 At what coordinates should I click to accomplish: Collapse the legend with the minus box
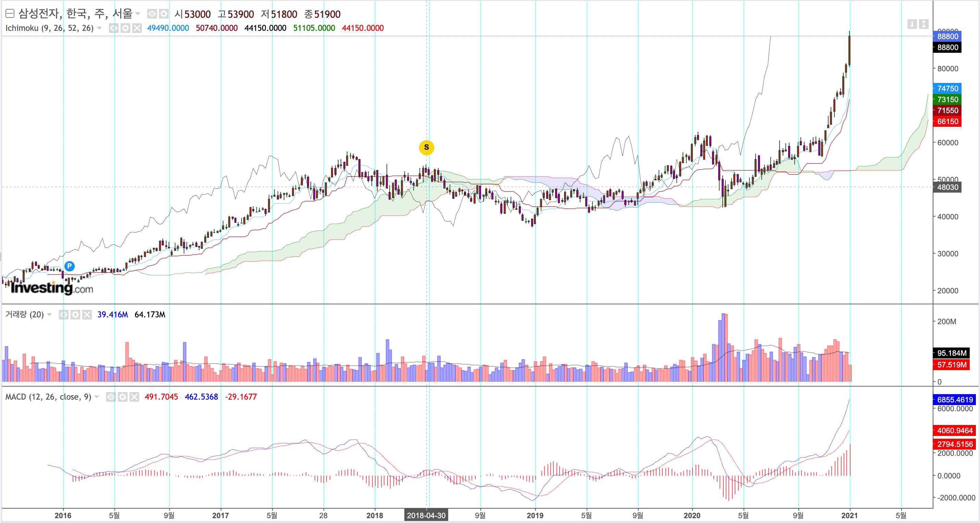pyautogui.click(x=10, y=14)
